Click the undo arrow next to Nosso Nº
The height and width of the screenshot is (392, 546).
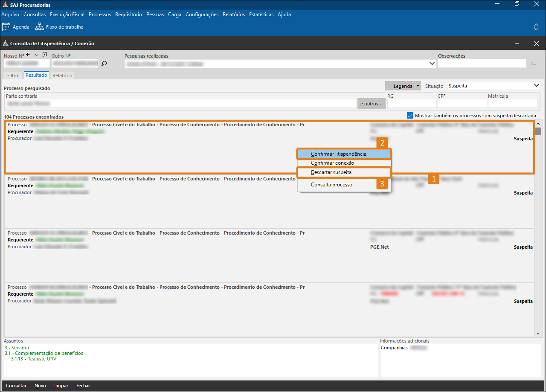pyautogui.click(x=29, y=55)
